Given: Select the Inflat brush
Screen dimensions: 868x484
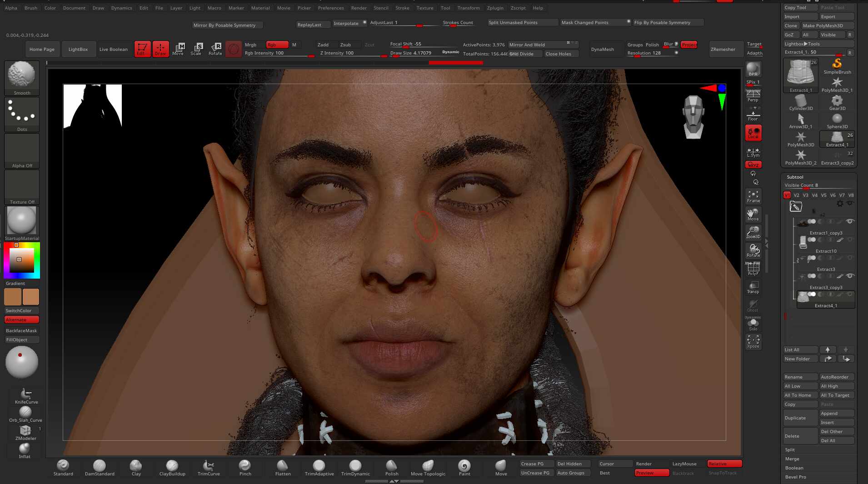Looking at the screenshot, I should point(25,450).
